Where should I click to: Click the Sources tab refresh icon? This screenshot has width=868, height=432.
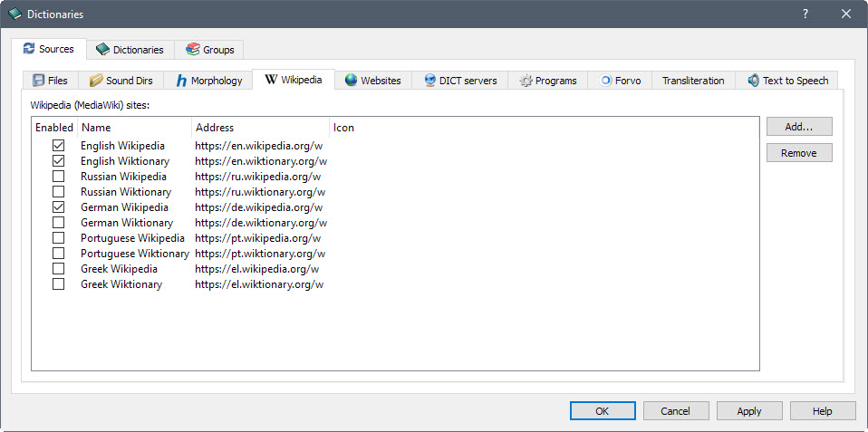pyautogui.click(x=29, y=49)
